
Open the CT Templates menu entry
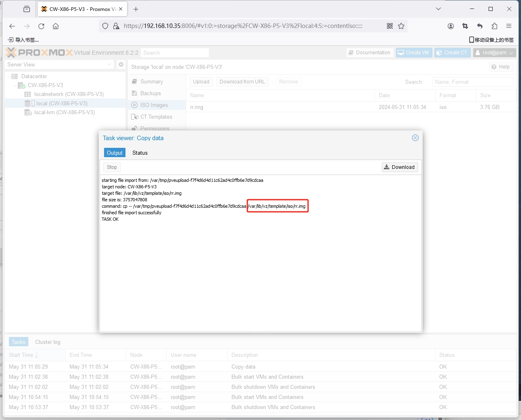tap(157, 117)
